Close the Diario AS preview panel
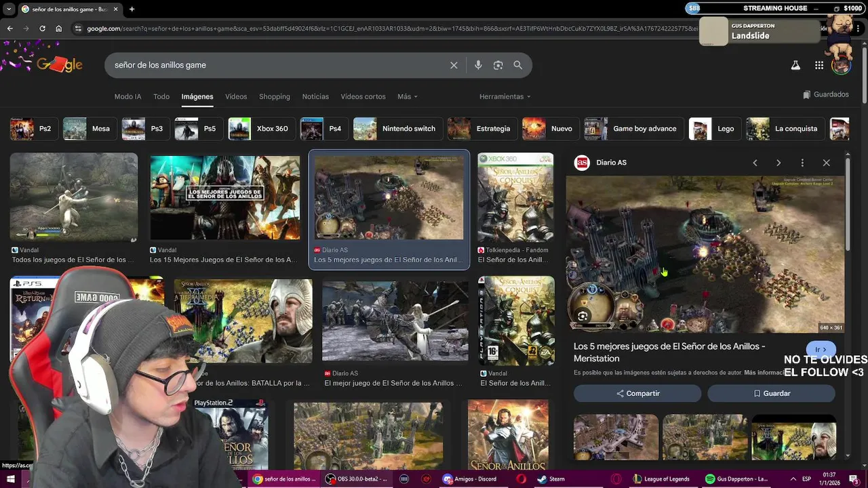This screenshot has width=868, height=488. click(x=826, y=163)
